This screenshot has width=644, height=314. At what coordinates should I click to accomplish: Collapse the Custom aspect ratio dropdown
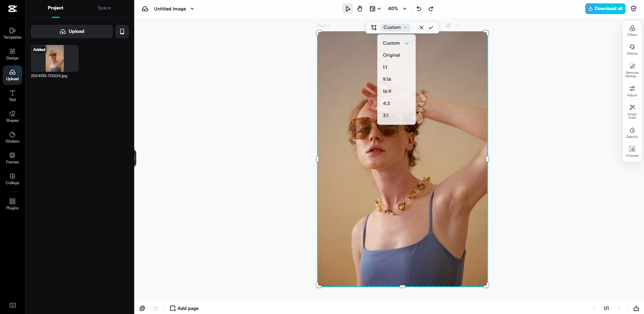[x=394, y=27]
